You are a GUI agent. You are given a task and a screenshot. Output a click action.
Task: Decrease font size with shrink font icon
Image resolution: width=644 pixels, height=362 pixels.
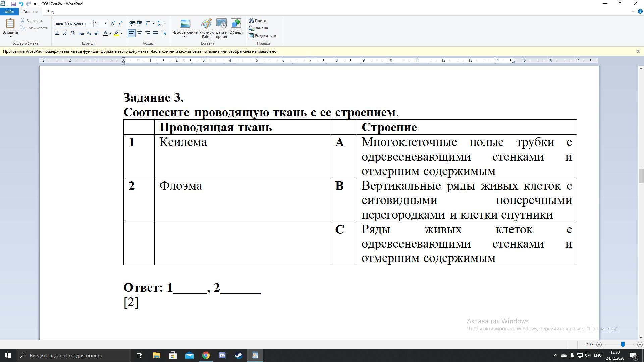point(120,23)
